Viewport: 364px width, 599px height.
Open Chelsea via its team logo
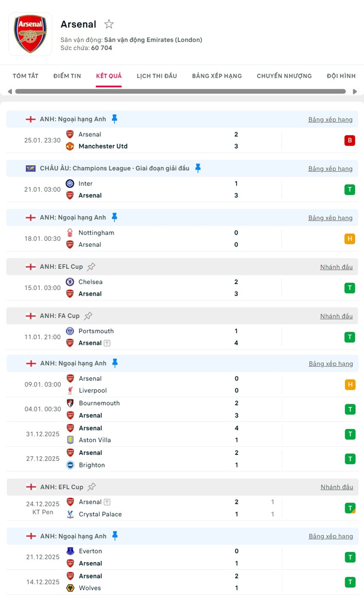70,282
